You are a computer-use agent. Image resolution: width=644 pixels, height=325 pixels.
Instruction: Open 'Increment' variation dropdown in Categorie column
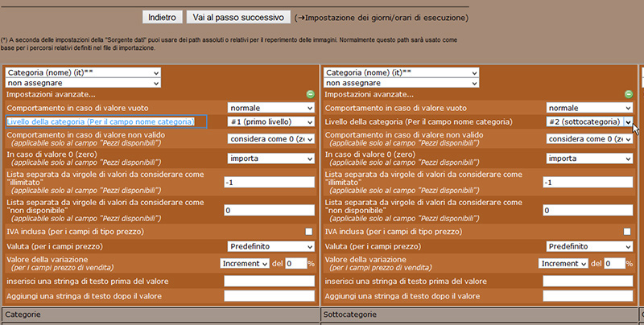[245, 263]
